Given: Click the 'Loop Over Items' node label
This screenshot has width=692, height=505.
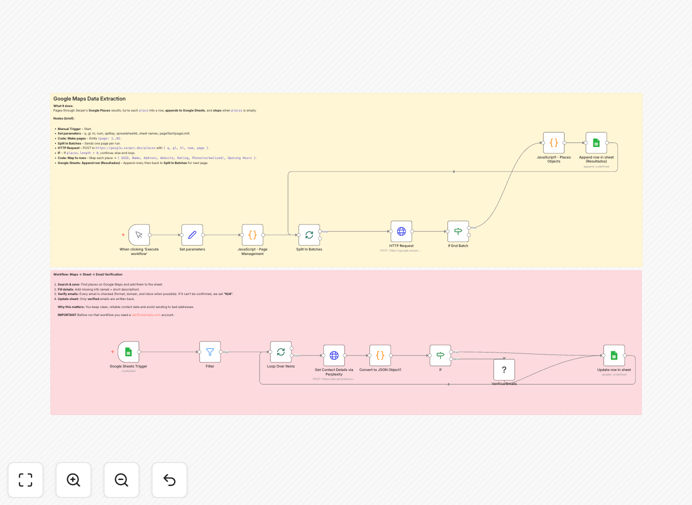Looking at the screenshot, I should 281,366.
